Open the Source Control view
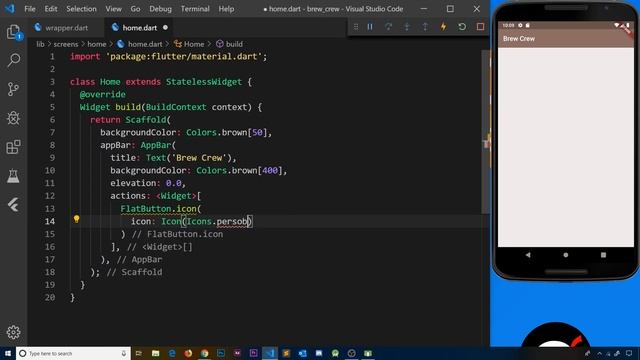This screenshot has width=640, height=360. click(13, 89)
